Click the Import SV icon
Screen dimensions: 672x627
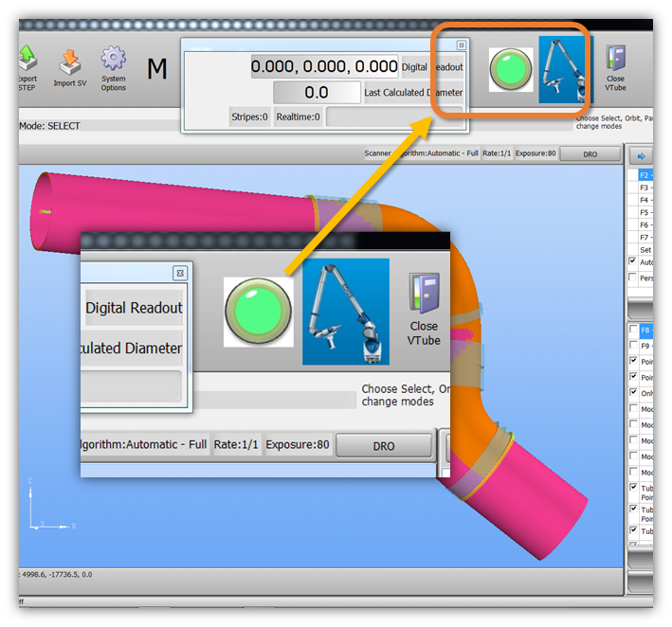tap(70, 66)
